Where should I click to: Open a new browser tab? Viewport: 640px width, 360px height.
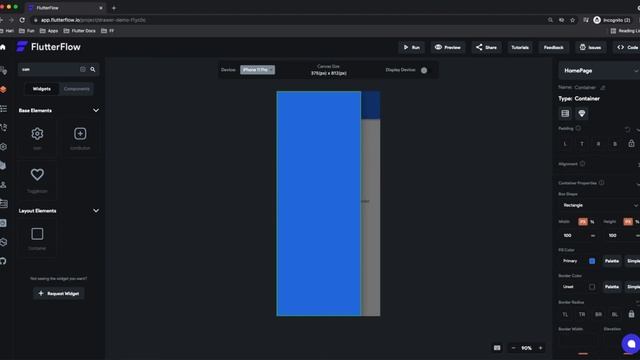114,8
